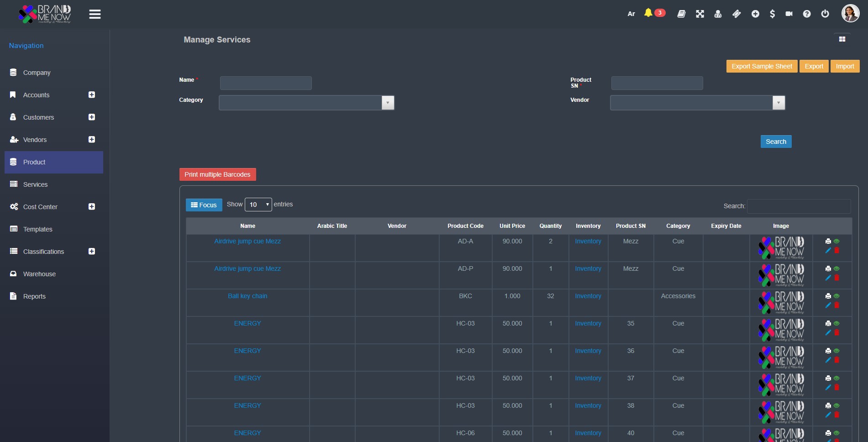Open the notifications bell
868x442 pixels.
point(648,13)
